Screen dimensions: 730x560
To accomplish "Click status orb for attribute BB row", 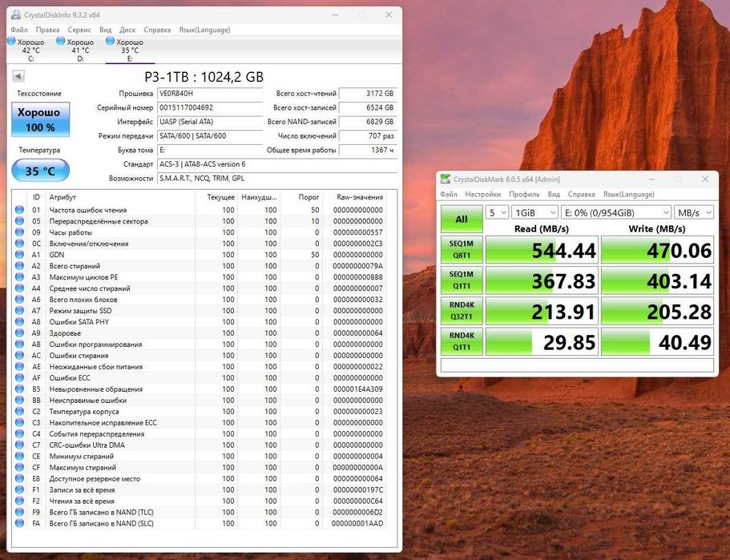I will 19,400.
